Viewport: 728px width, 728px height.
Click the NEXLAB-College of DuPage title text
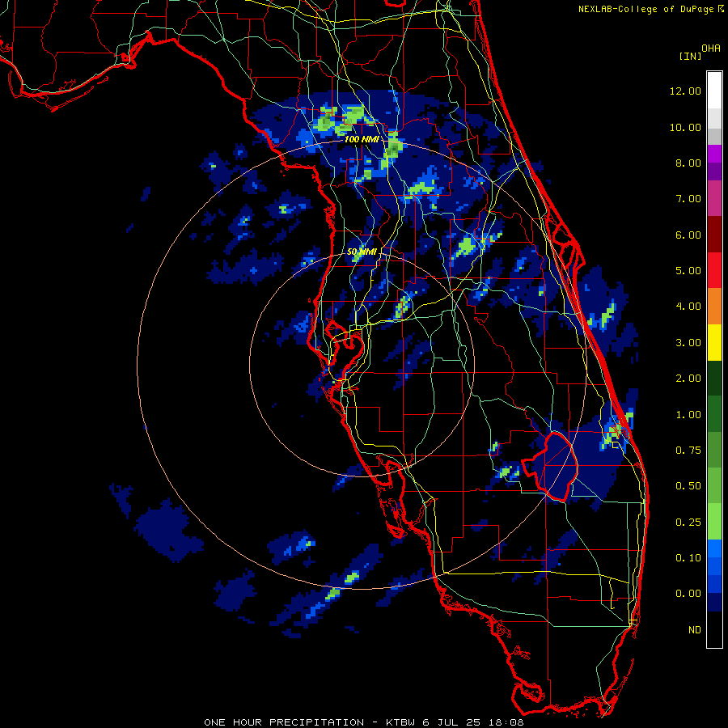648,9
